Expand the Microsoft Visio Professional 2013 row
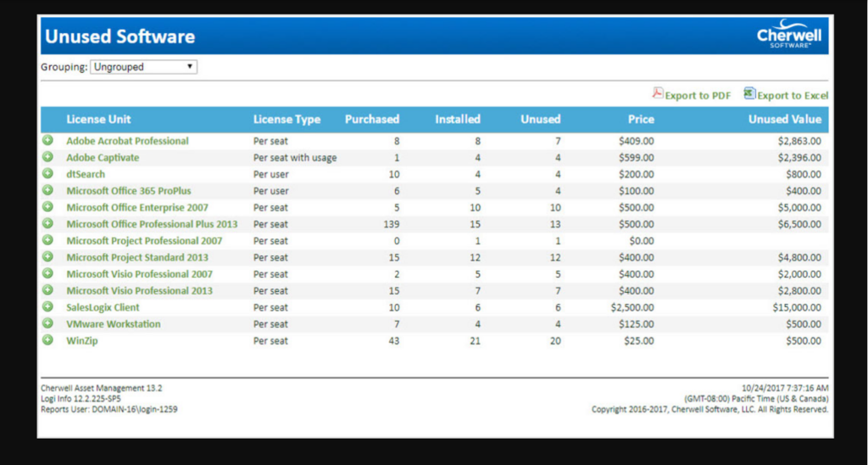Screen dimensions: 868x465 coord(47,290)
